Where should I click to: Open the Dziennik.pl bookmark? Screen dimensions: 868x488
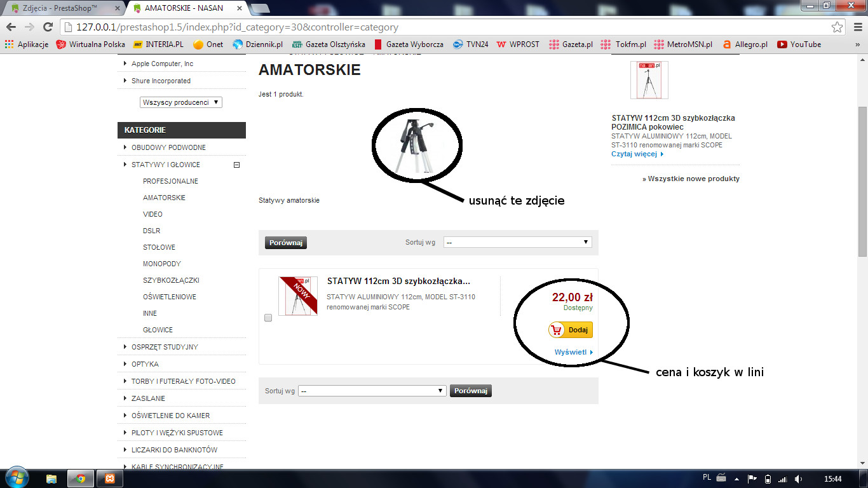257,44
